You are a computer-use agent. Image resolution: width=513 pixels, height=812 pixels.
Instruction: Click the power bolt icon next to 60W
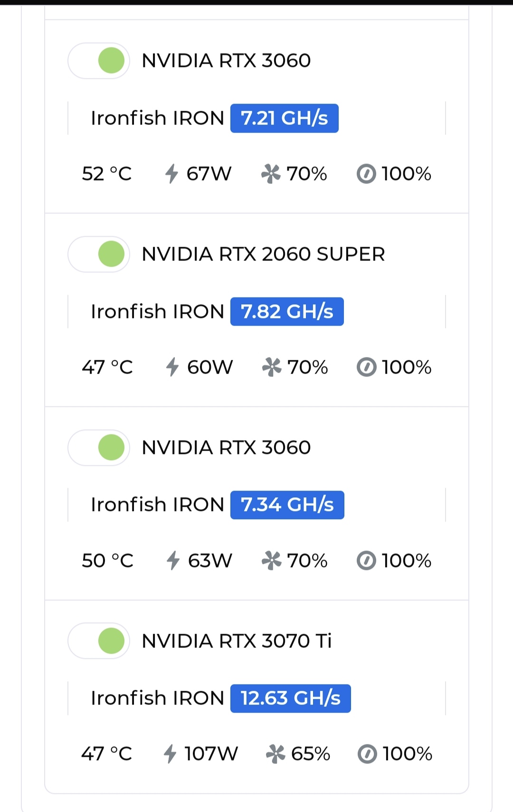point(172,367)
